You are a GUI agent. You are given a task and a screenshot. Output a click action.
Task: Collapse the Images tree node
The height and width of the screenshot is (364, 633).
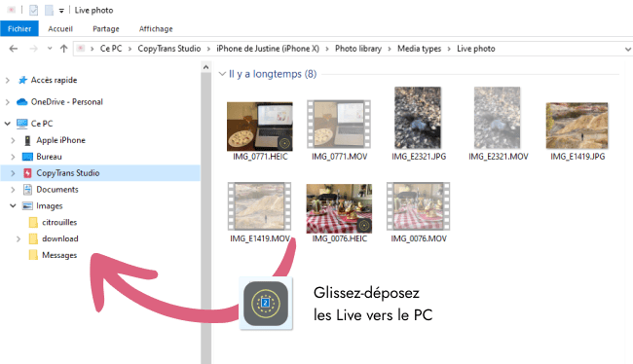(x=13, y=205)
